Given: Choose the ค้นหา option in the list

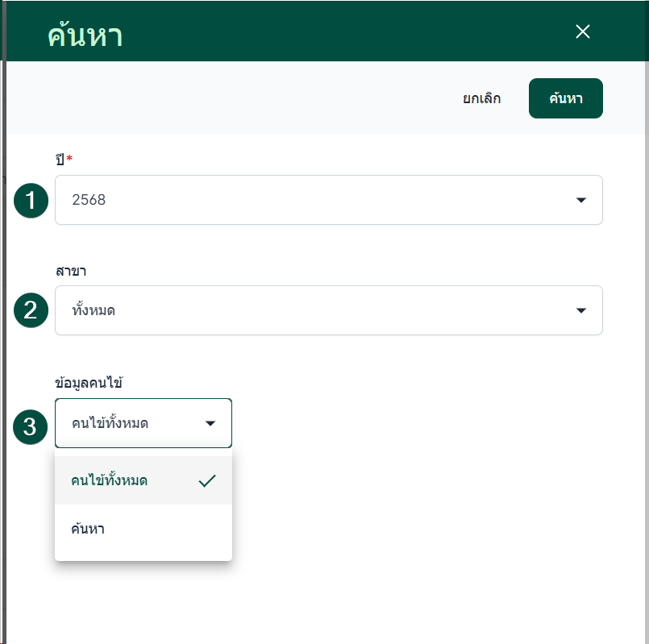Looking at the screenshot, I should pyautogui.click(x=88, y=530).
